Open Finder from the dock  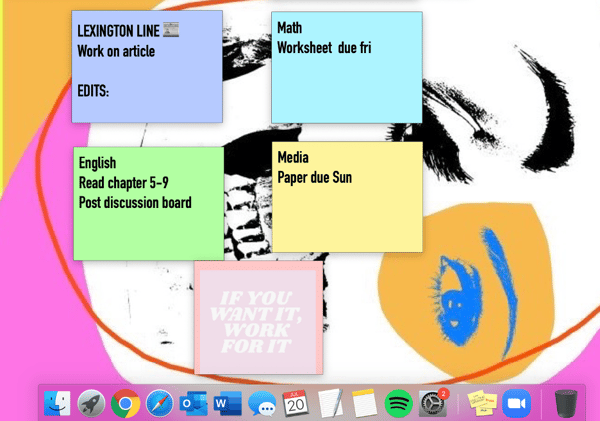[57, 403]
